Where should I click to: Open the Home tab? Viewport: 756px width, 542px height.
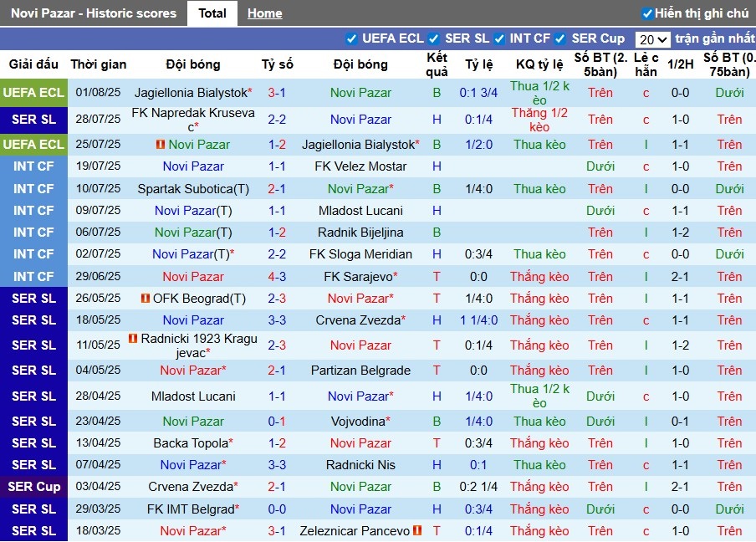pos(264,13)
